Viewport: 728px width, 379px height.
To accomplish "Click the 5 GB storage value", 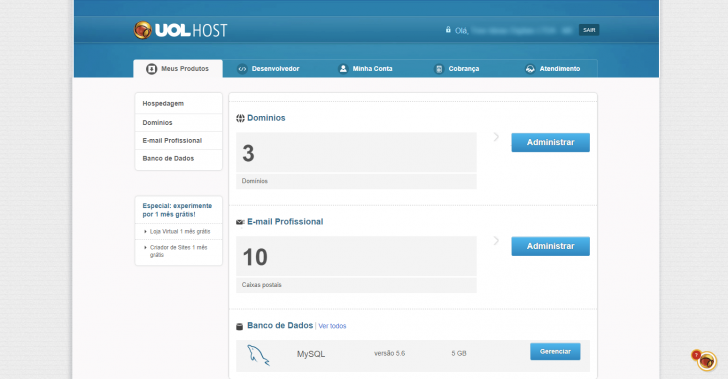I will (459, 353).
